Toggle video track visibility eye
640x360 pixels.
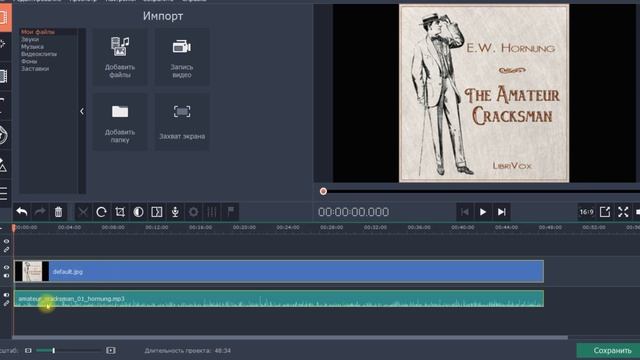point(6,267)
